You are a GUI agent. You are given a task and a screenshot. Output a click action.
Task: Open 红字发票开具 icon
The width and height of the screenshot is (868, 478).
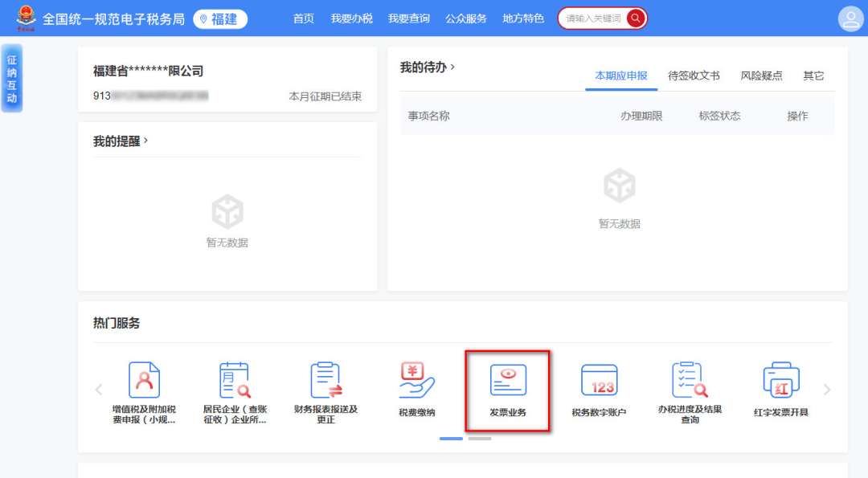(x=780, y=381)
